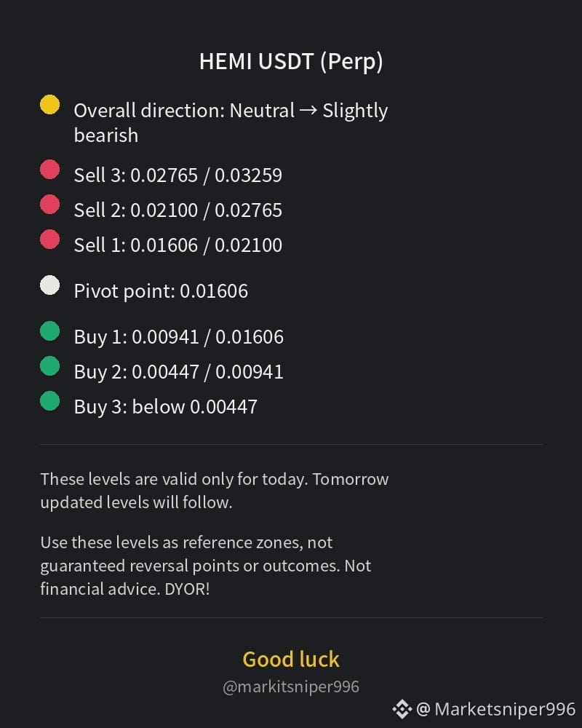Screen dimensions: 582x728
Task: Click the red dot beside Sell 1
Action: pyautogui.click(x=49, y=239)
